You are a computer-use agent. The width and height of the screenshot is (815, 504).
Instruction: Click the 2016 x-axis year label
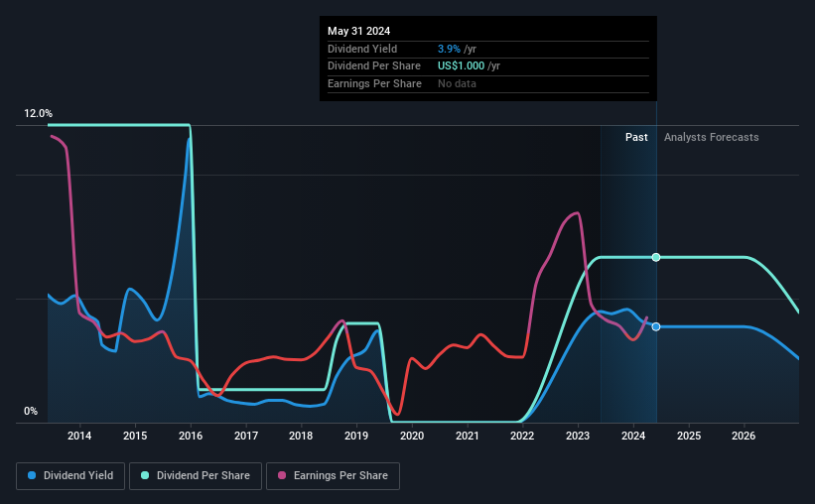(191, 436)
